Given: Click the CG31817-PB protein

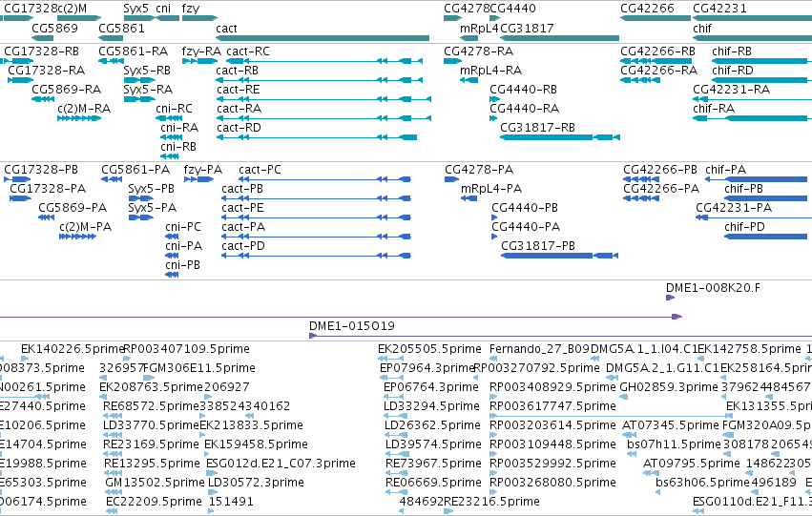Looking at the screenshot, I should 560,256.
